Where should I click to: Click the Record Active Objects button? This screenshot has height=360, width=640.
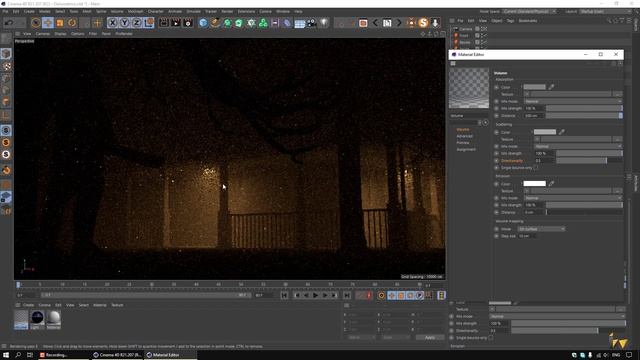pyautogui.click(x=360, y=295)
